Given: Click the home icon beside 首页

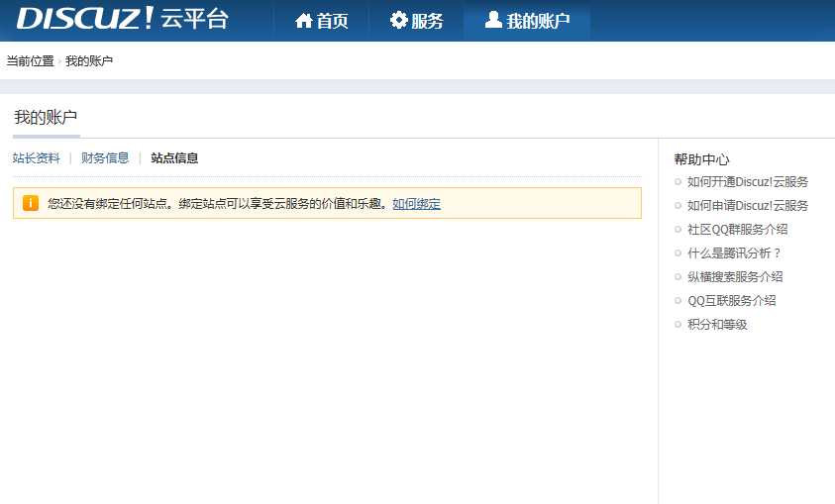Looking at the screenshot, I should point(304,21).
